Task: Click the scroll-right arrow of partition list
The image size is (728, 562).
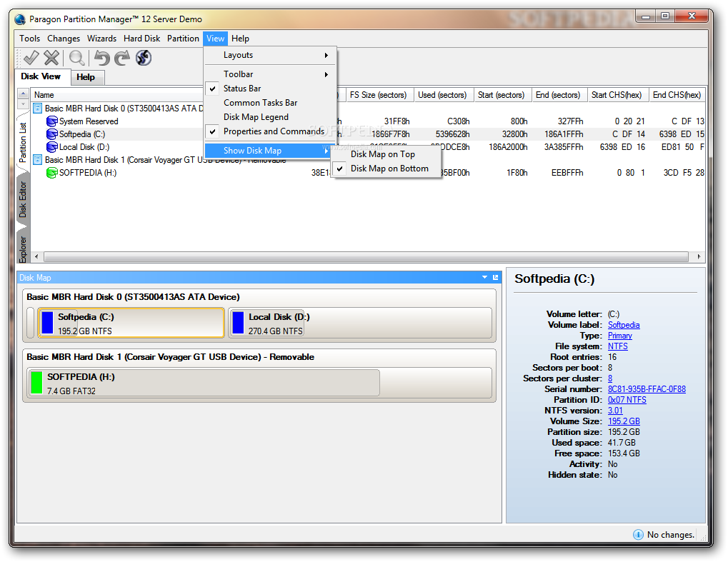Action: (699, 256)
